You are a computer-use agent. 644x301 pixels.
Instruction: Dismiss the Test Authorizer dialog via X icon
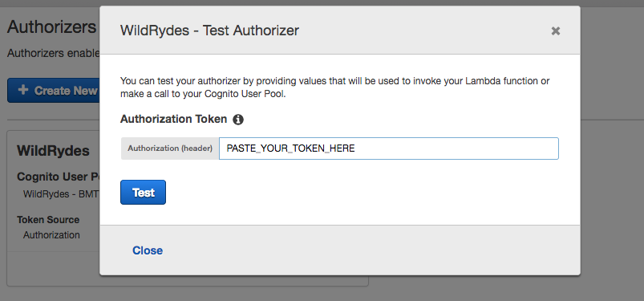point(555,31)
